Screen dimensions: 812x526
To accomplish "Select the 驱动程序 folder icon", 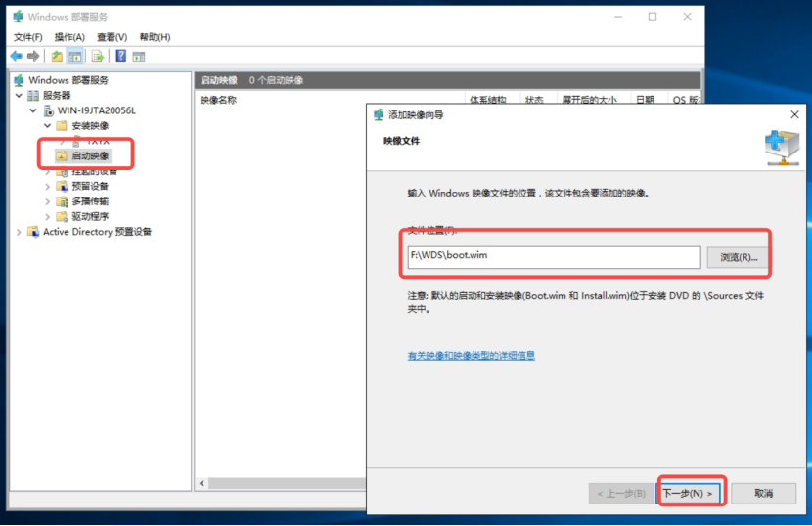I will pyautogui.click(x=63, y=216).
